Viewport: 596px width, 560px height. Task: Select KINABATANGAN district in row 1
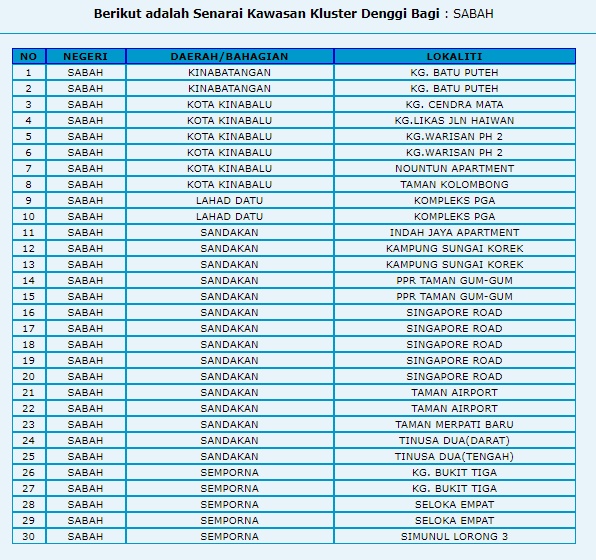[230, 72]
